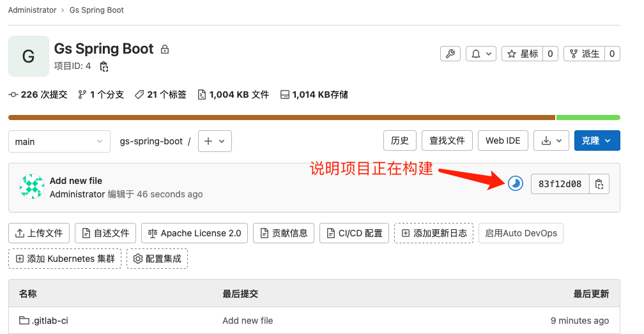Open the download source code dropdown

[x=551, y=140]
